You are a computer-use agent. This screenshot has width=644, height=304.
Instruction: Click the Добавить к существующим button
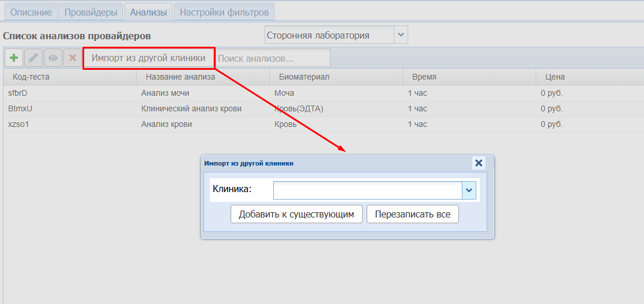296,214
